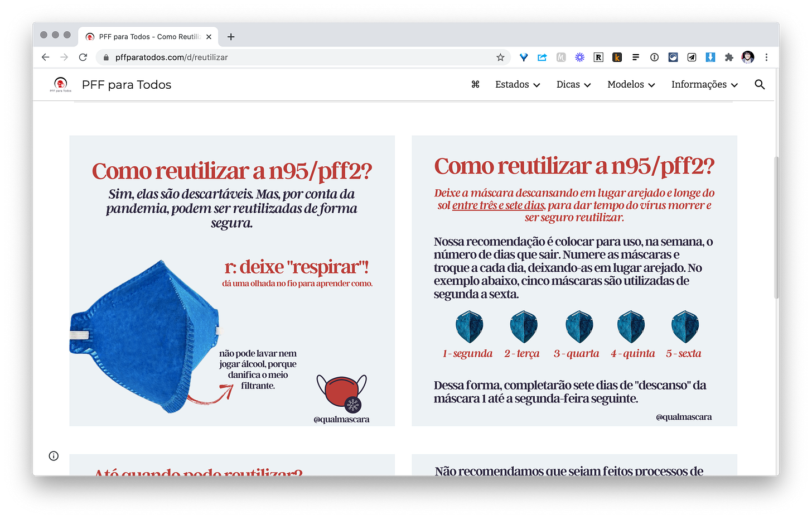Click the PFF para Todos site title
The image size is (812, 519).
pyautogui.click(x=127, y=85)
